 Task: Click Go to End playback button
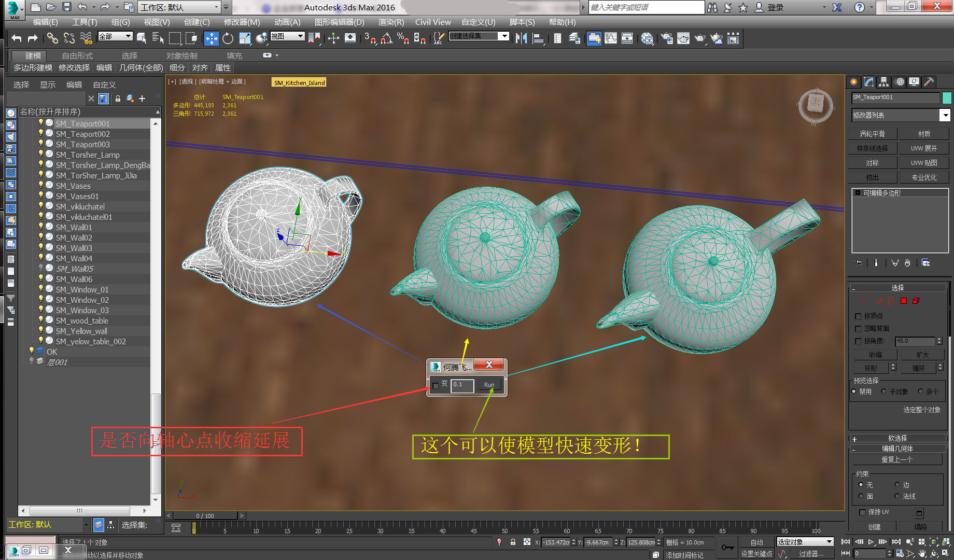point(896,542)
